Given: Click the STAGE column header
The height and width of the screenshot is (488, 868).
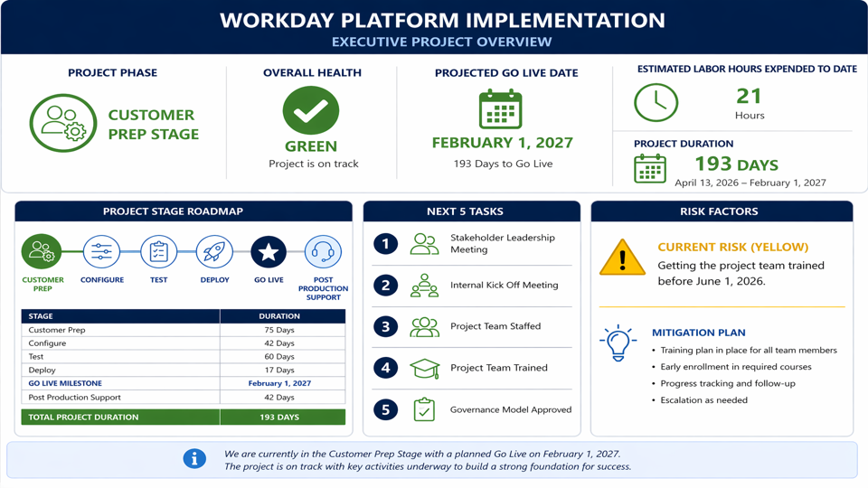Looking at the screenshot, I should 120,316.
